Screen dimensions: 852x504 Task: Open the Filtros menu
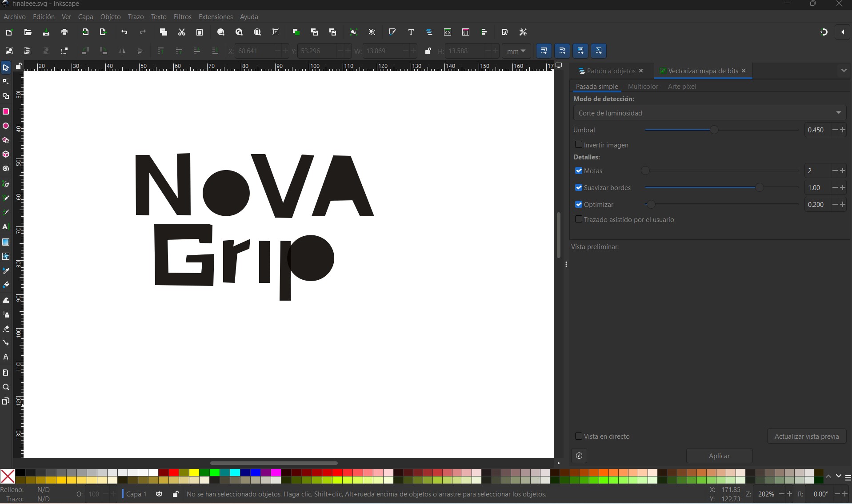coord(182,16)
